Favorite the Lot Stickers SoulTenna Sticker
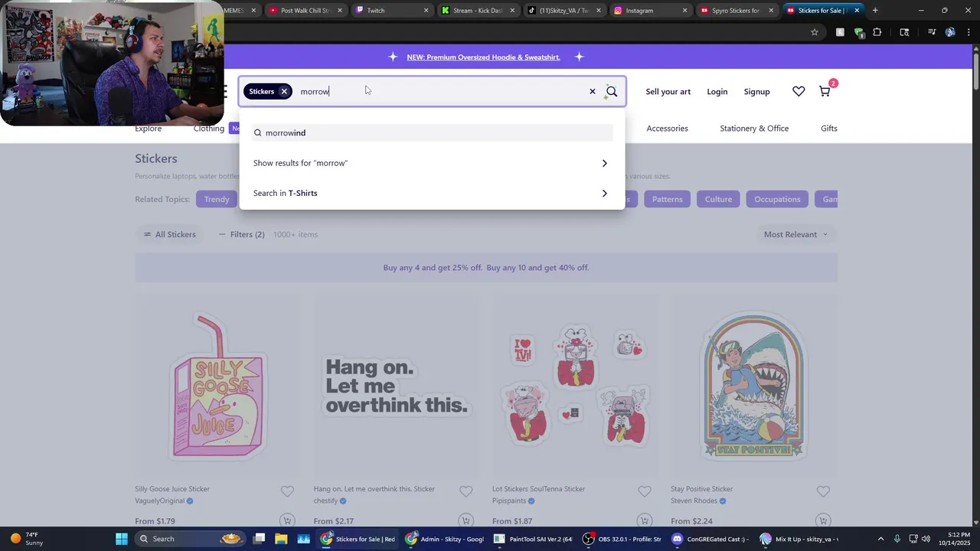This screenshot has height=551, width=980. pos(645,491)
